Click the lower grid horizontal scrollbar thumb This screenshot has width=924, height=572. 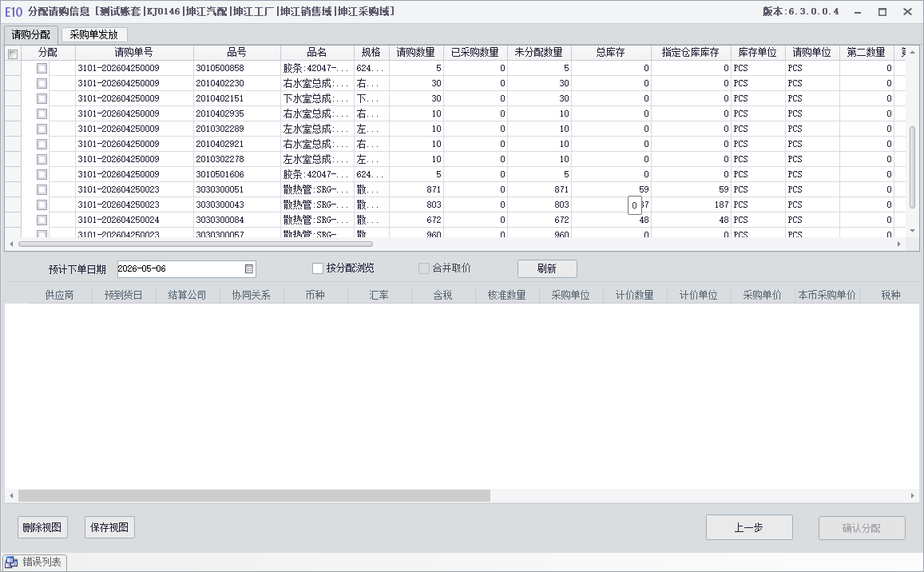click(x=254, y=496)
